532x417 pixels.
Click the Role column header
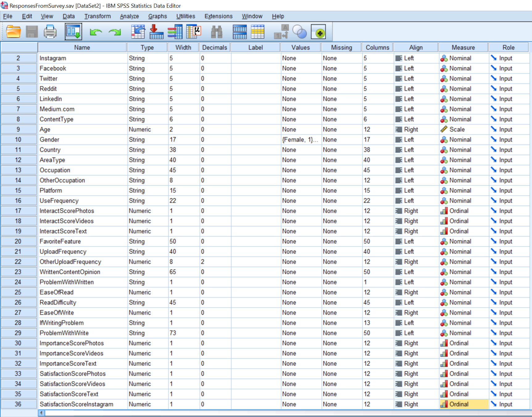(509, 48)
